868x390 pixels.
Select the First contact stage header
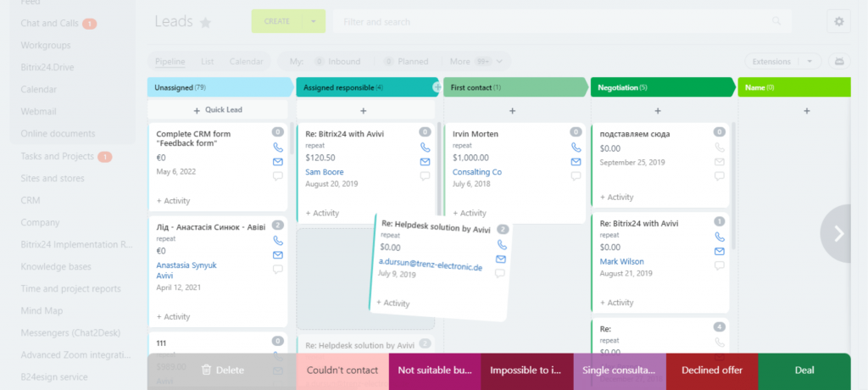[x=515, y=87]
